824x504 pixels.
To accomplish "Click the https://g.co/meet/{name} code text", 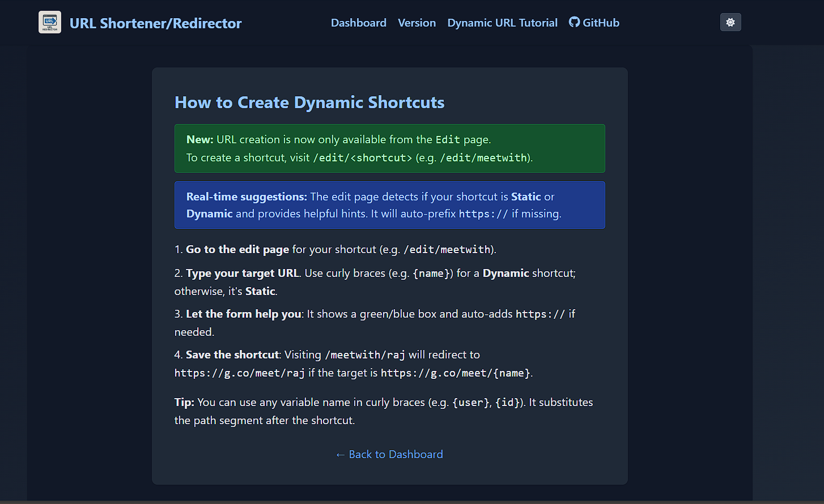I will pyautogui.click(x=456, y=373).
